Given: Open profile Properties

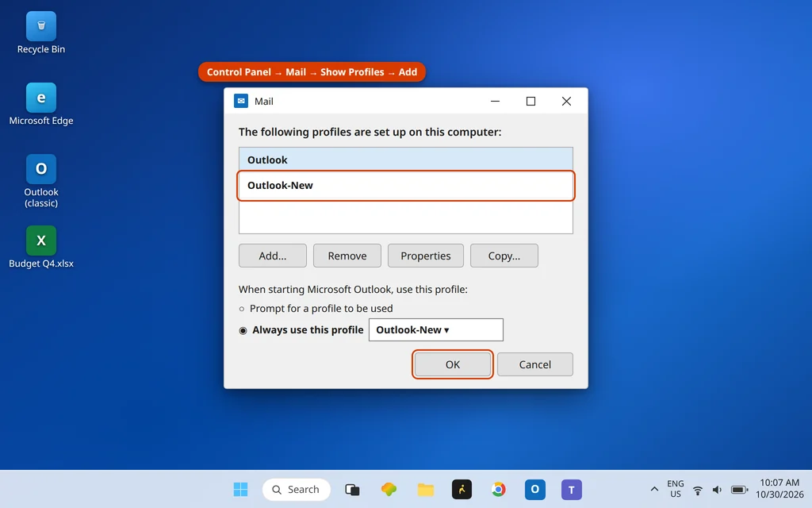Looking at the screenshot, I should point(426,256).
